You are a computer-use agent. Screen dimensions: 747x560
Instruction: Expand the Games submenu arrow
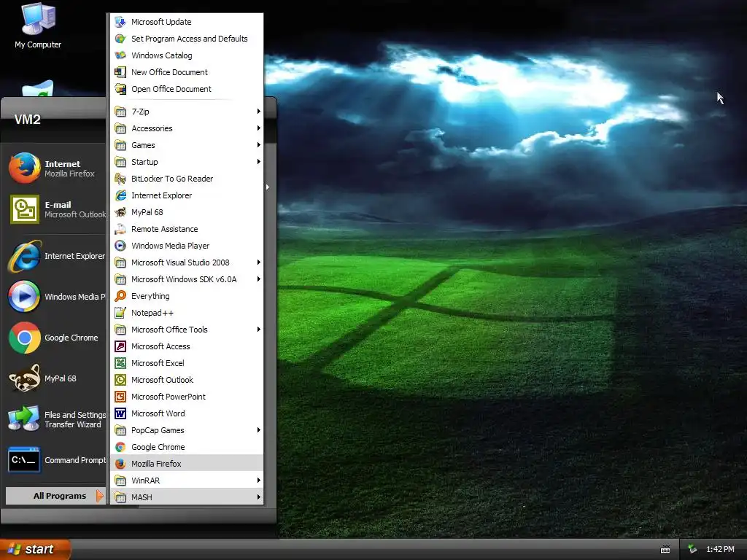click(259, 145)
